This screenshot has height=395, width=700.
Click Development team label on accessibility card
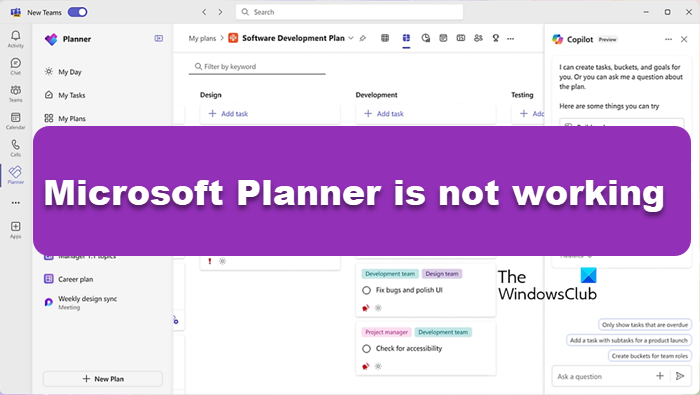(x=443, y=333)
